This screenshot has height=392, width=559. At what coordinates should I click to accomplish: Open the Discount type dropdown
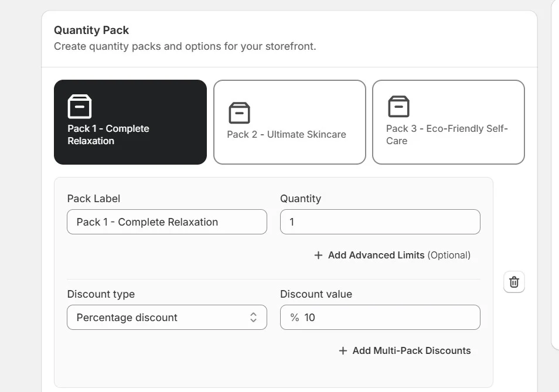coord(167,317)
